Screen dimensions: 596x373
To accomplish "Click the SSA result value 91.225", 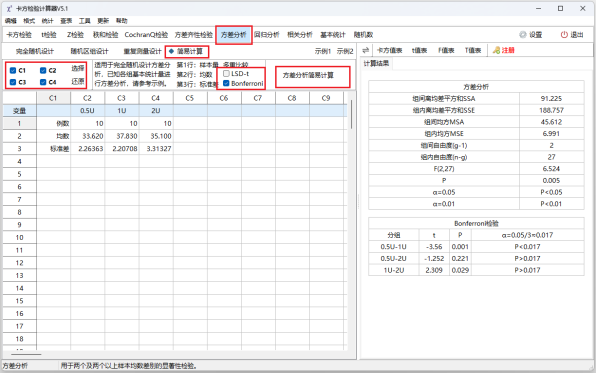I will (551, 98).
